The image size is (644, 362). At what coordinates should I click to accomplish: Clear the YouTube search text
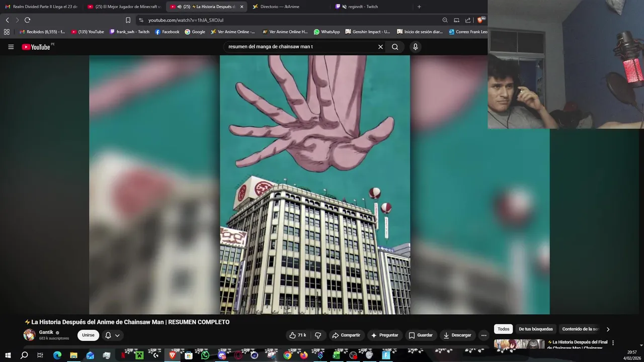point(380,47)
